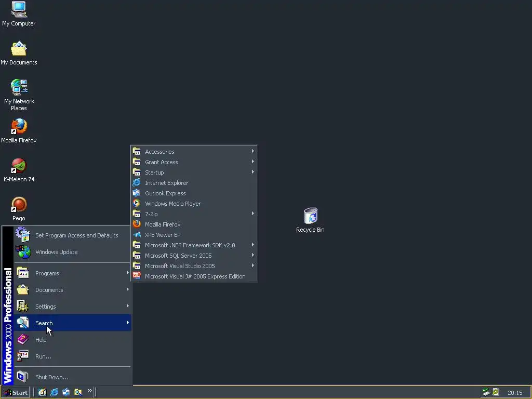Expand the Accessories submenu arrow
532x399 pixels.
point(253,151)
